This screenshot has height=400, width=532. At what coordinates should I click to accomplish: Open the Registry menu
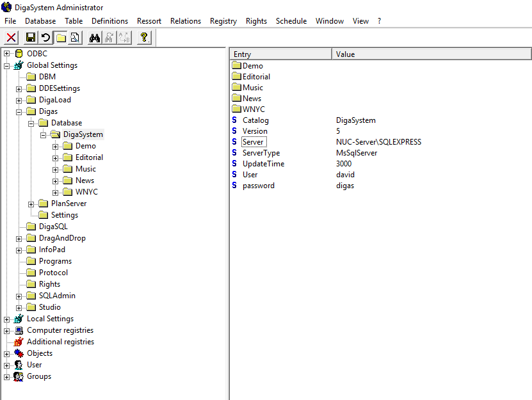pyautogui.click(x=223, y=21)
